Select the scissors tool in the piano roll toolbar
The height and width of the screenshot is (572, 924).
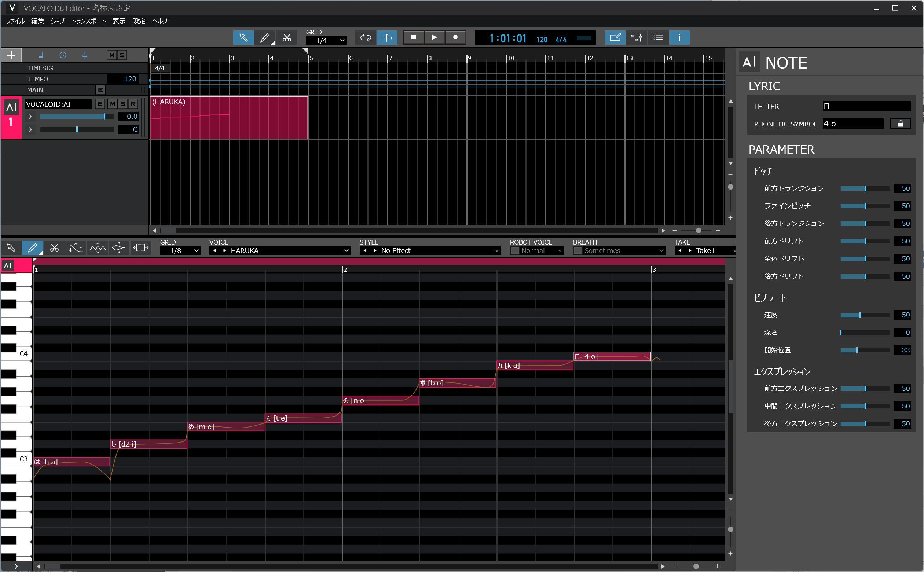[x=54, y=248]
